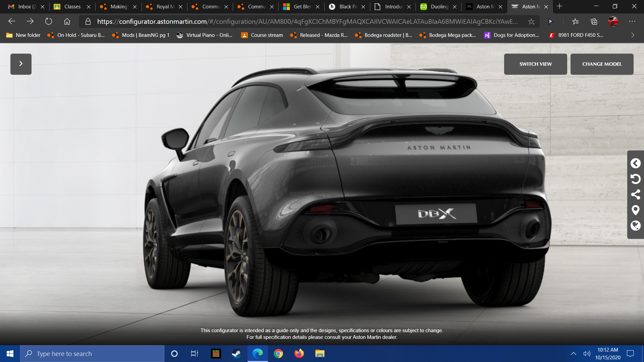The height and width of the screenshot is (362, 644).
Task: Open dealer locator pin icon
Action: tap(635, 210)
